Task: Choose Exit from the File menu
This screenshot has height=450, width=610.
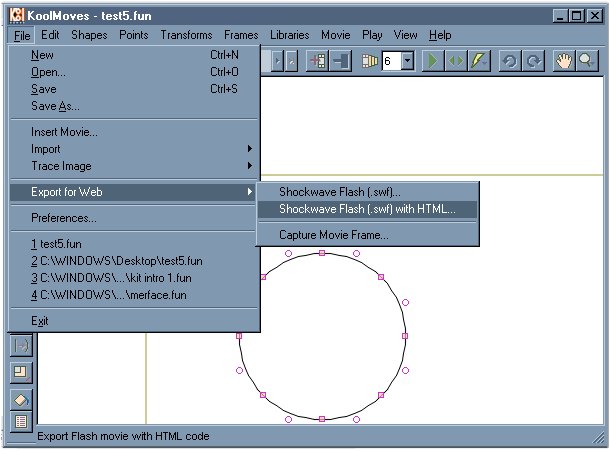Action: point(134,321)
